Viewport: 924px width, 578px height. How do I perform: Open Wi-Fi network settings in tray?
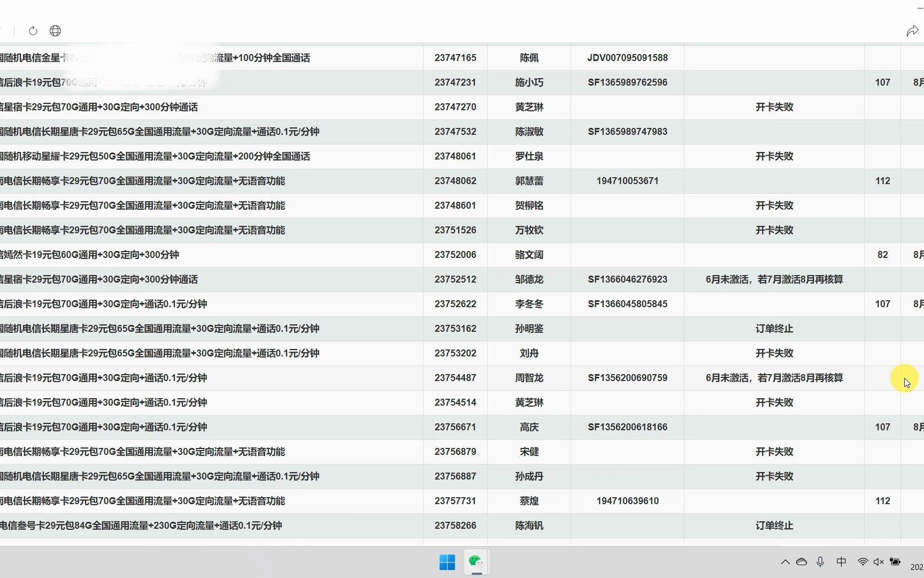point(863,562)
